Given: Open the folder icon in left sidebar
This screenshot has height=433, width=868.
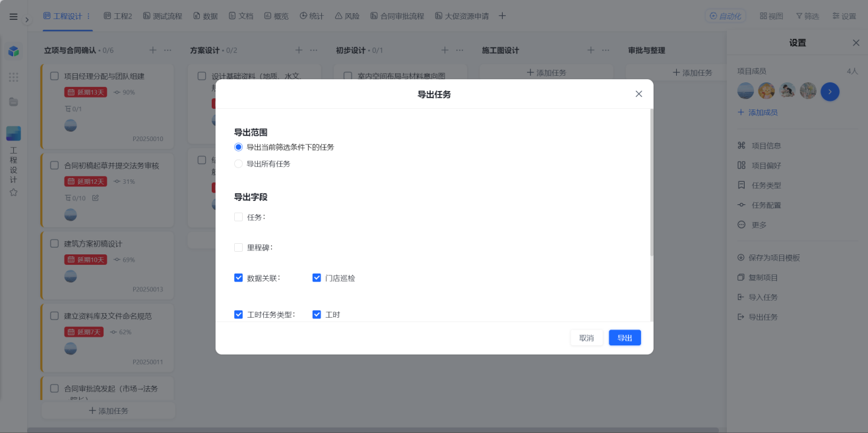Looking at the screenshot, I should click(x=13, y=101).
